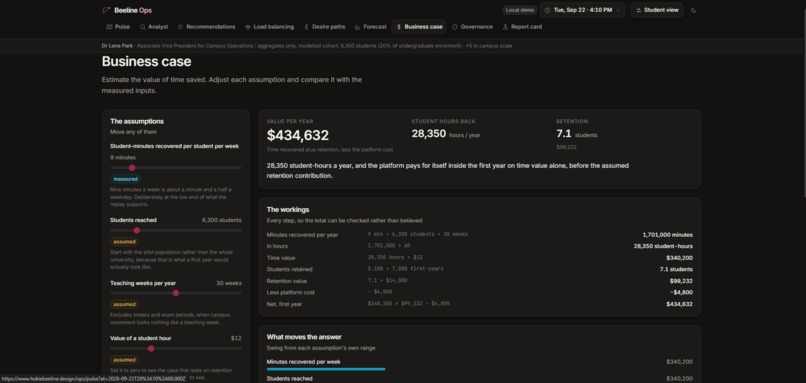
Task: Click the clock icon beside Tue, Sep 22
Action: pyautogui.click(x=547, y=10)
